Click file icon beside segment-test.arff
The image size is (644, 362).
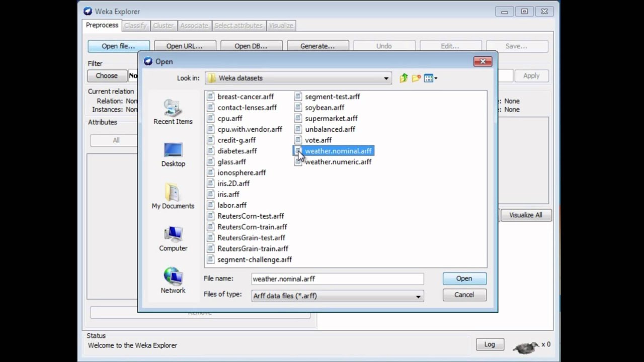point(298,97)
